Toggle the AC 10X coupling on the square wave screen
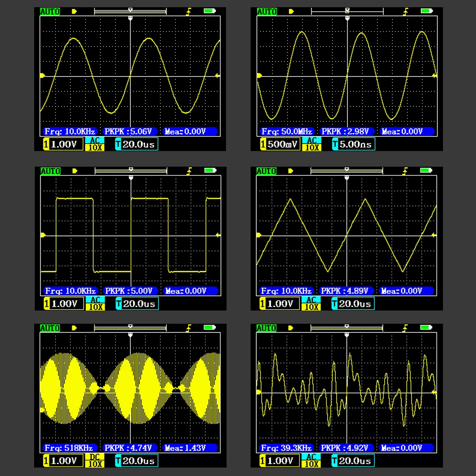Viewport: 476px width, 476px height. [x=95, y=303]
